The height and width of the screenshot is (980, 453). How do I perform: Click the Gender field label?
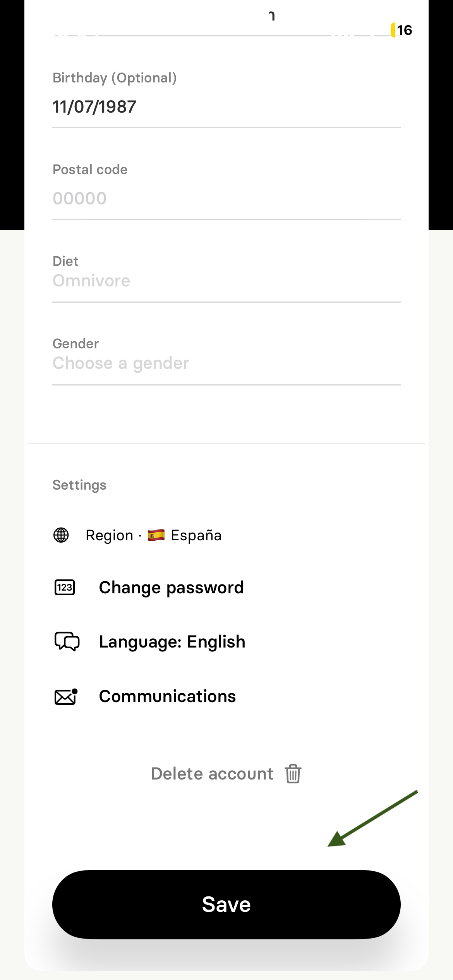75,344
